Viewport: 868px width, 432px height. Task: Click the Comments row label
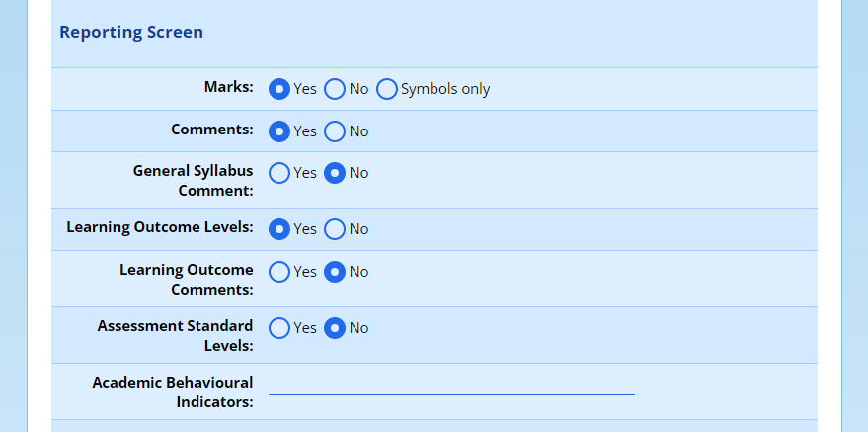(211, 130)
